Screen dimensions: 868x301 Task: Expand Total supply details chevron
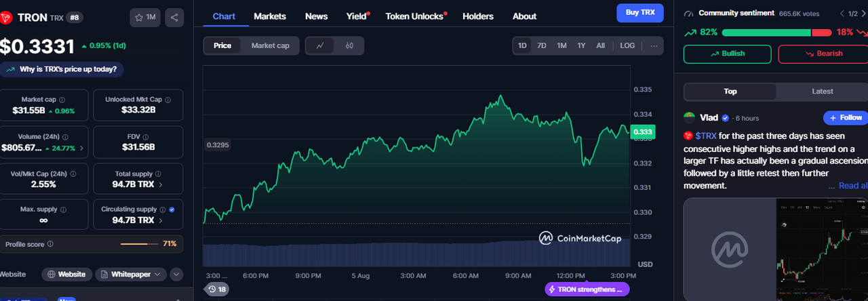[160, 184]
